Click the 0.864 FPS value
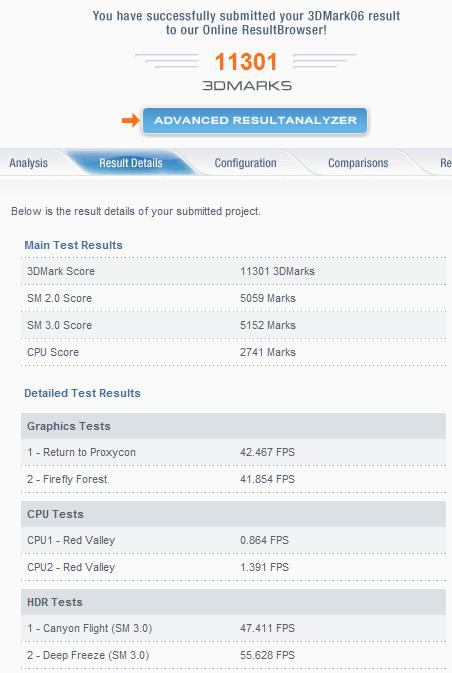Screen dimensions: 452x673 [264, 540]
